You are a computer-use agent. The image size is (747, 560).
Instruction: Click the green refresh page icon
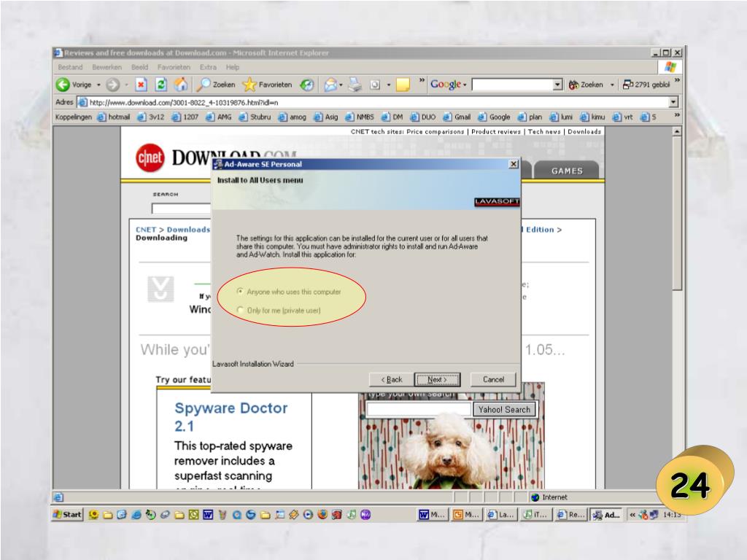pos(161,85)
